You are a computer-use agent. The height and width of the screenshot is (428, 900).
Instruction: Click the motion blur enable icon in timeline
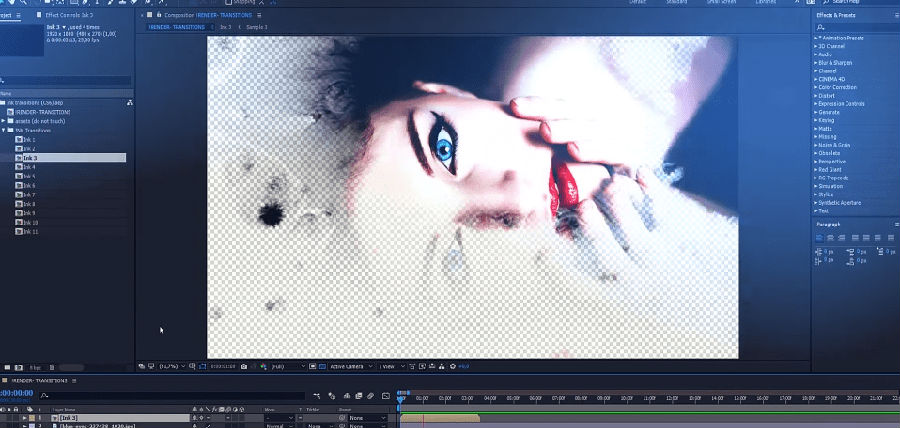coord(370,395)
